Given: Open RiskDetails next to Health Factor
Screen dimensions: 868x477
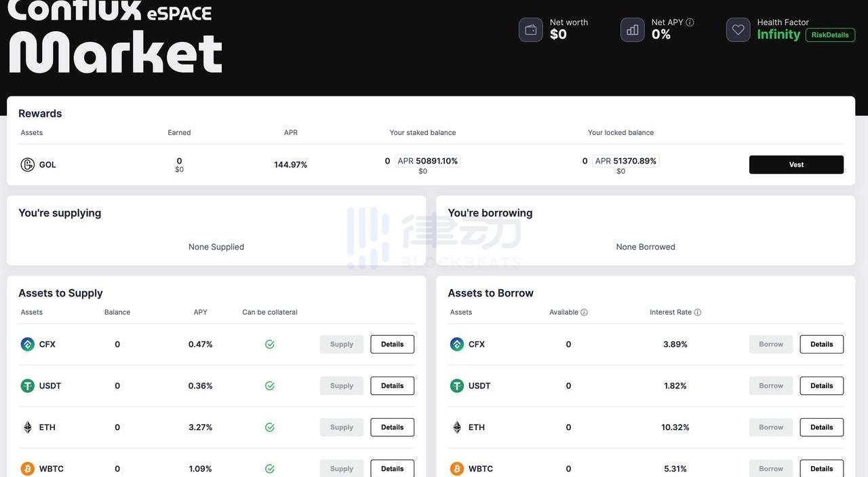Looking at the screenshot, I should click(830, 35).
